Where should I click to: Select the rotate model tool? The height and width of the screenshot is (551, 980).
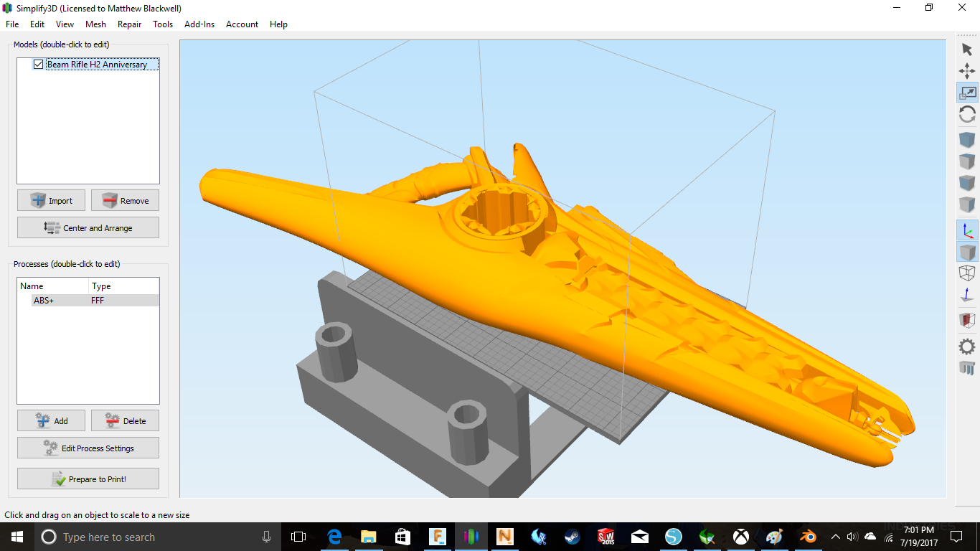point(967,114)
